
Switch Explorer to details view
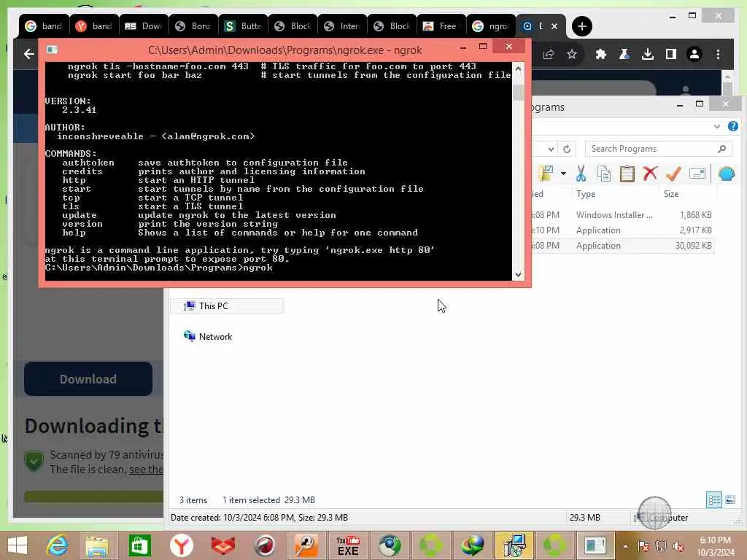(713, 500)
